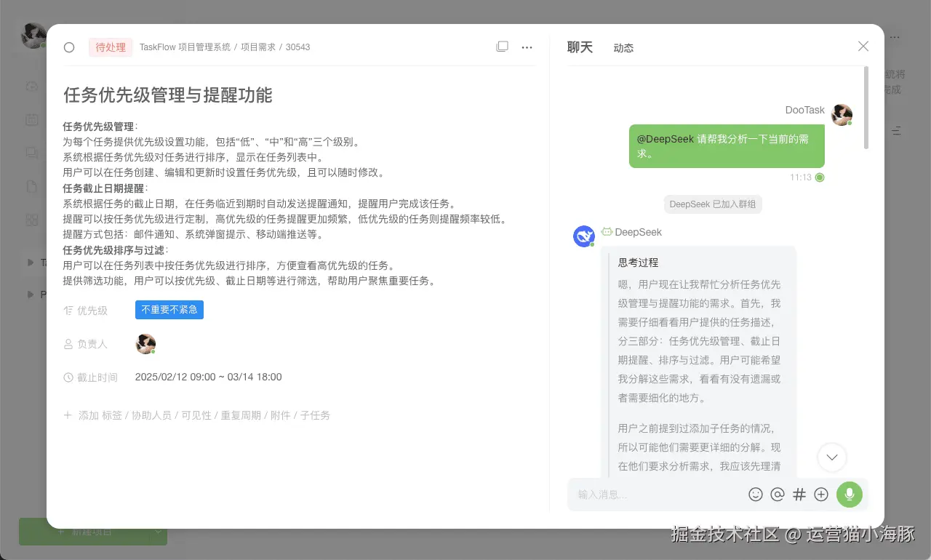Set the task 可见性

point(196,415)
